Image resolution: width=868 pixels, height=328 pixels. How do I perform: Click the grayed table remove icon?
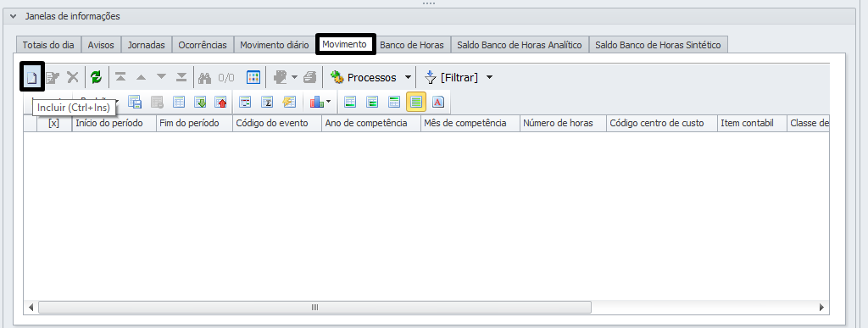[x=157, y=102]
